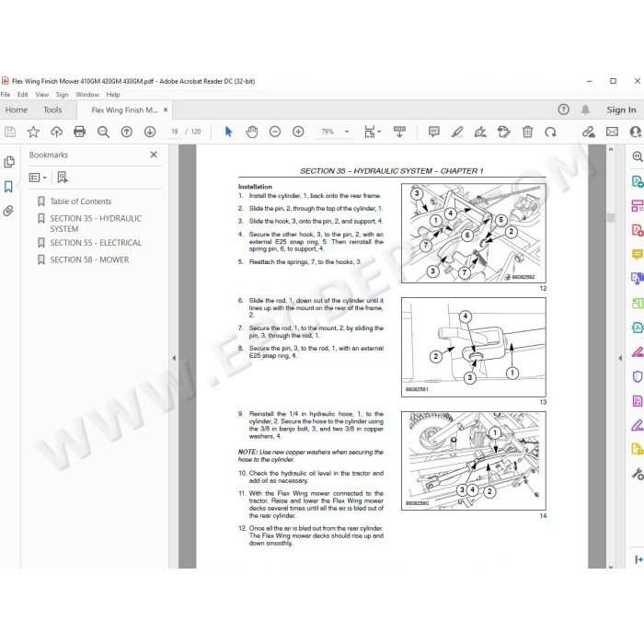Share a link to the file

589,132
